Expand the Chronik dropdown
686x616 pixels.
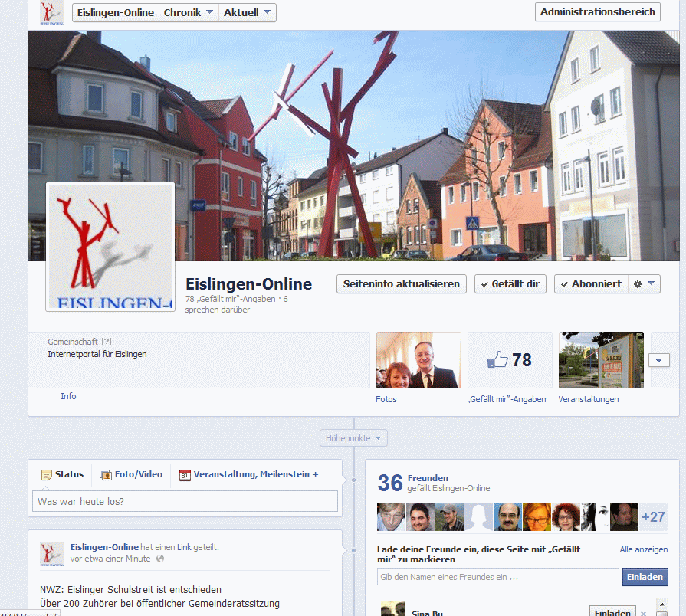[189, 12]
